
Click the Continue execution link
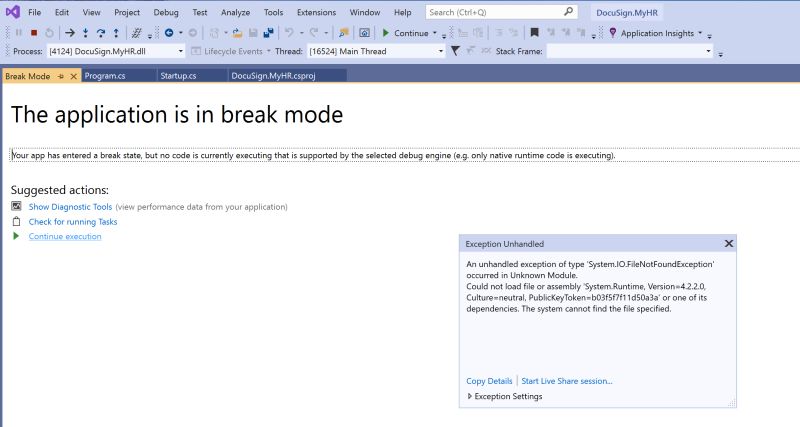click(65, 236)
